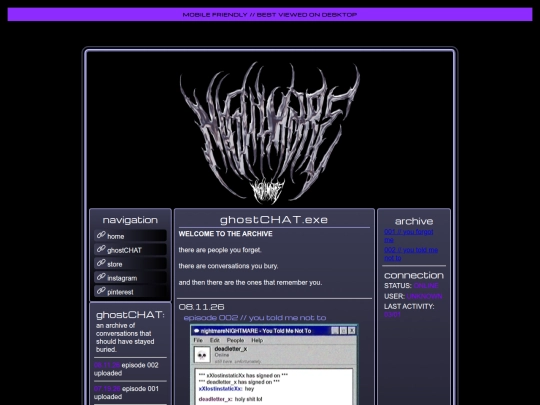This screenshot has height=405, width=540.
Task: Click the WELCOME TO THE ARCHIVE text
Action: [x=226, y=234]
